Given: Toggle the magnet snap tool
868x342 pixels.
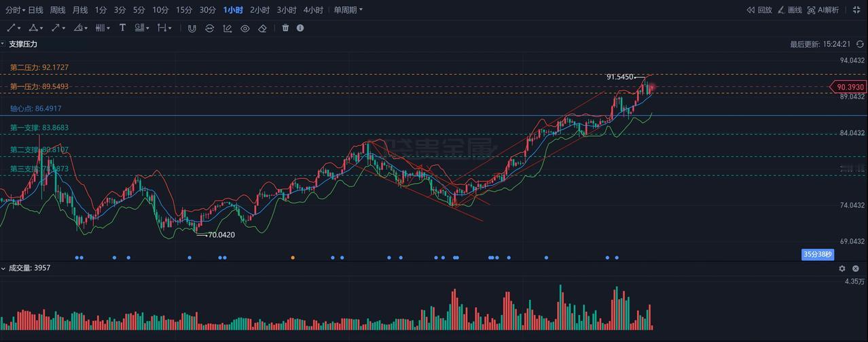Looking at the screenshot, I should 192,28.
